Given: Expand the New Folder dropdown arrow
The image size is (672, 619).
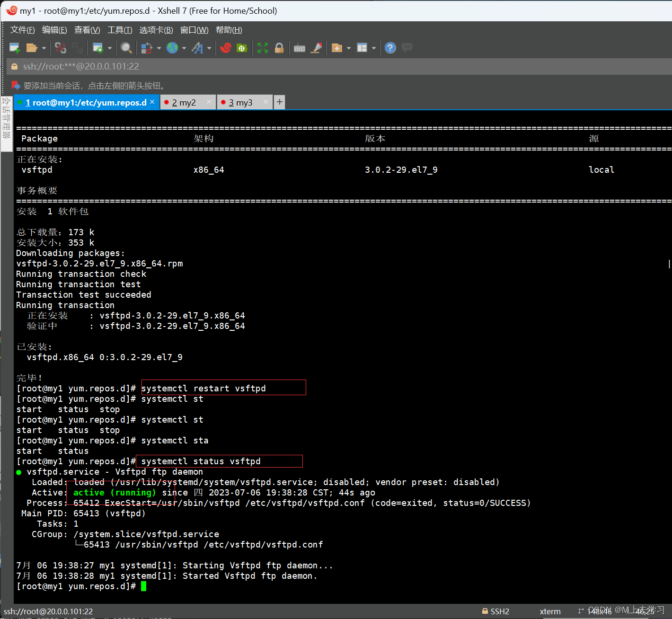Looking at the screenshot, I should click(x=349, y=48).
